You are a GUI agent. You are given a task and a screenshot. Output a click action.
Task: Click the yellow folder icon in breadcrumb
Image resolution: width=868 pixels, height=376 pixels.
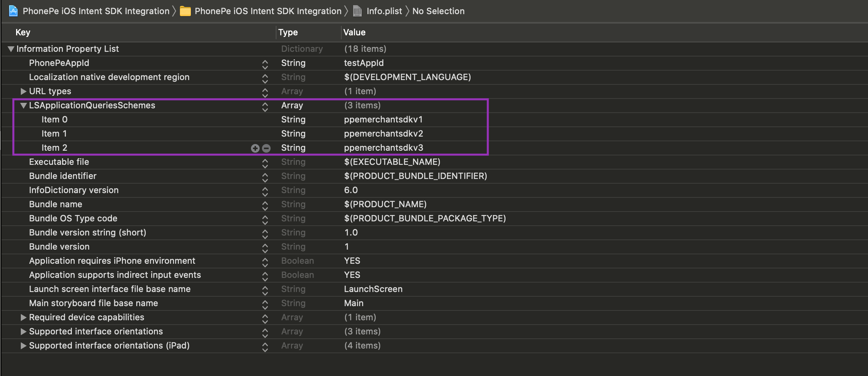[x=185, y=11]
